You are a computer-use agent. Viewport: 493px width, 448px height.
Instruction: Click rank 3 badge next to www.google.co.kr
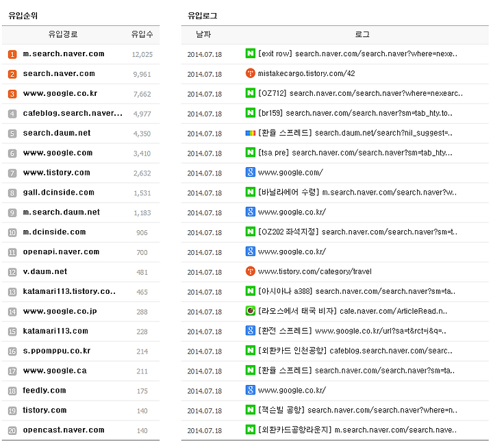coord(12,94)
